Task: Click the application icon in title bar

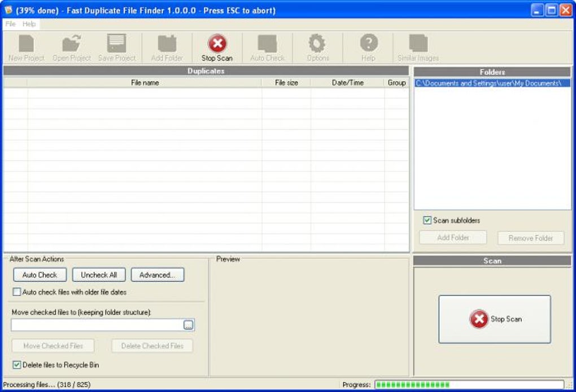Action: (8, 10)
